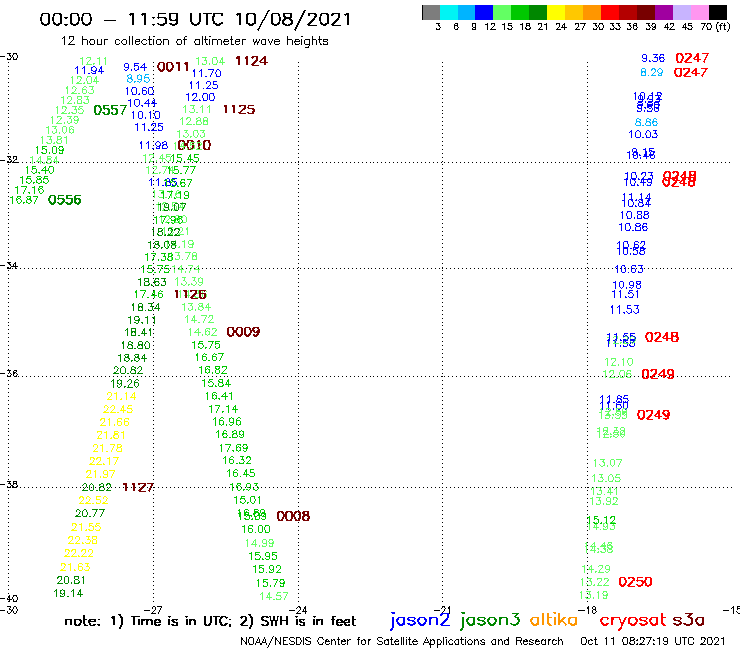This screenshot has height=650, width=740.
Task: Select the wave height value '16.96'
Action: tap(227, 422)
